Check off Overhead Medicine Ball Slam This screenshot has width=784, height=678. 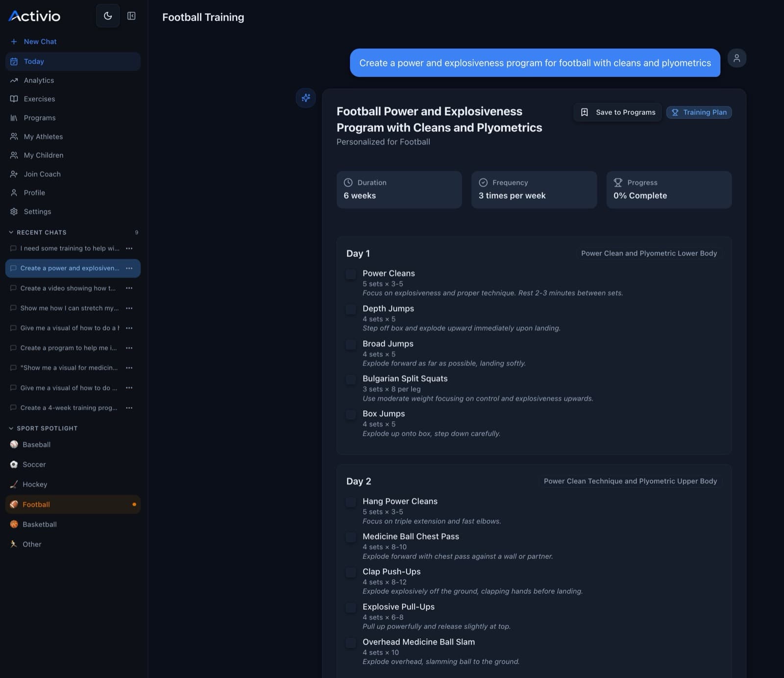tap(351, 643)
